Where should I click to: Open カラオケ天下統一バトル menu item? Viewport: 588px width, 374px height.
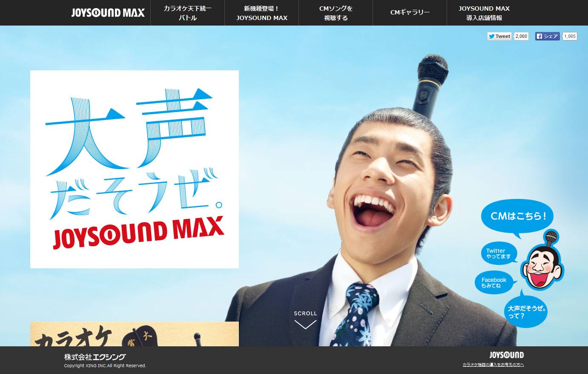(x=187, y=13)
